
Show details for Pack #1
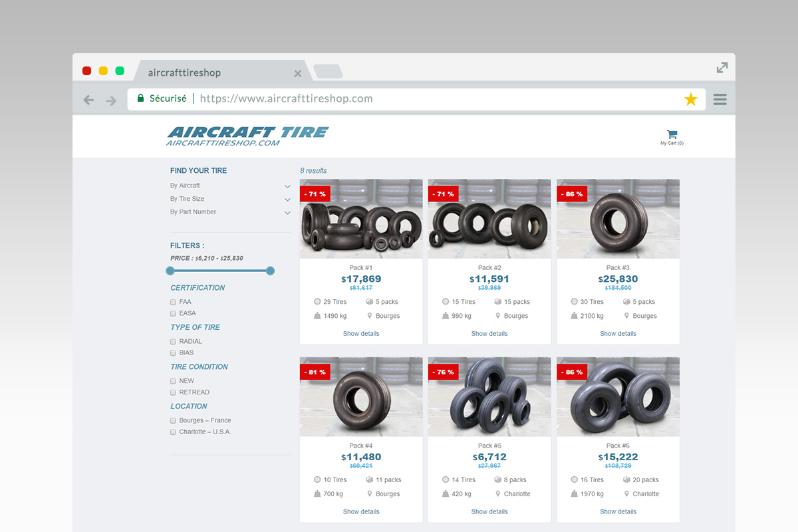point(361,334)
